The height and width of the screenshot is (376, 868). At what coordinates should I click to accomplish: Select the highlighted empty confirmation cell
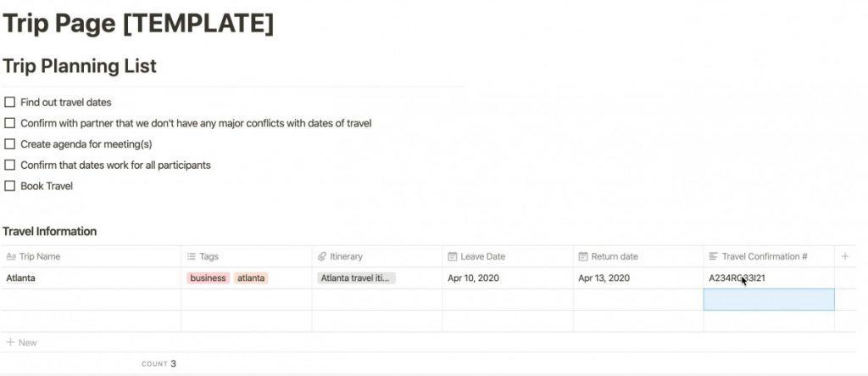tap(769, 300)
